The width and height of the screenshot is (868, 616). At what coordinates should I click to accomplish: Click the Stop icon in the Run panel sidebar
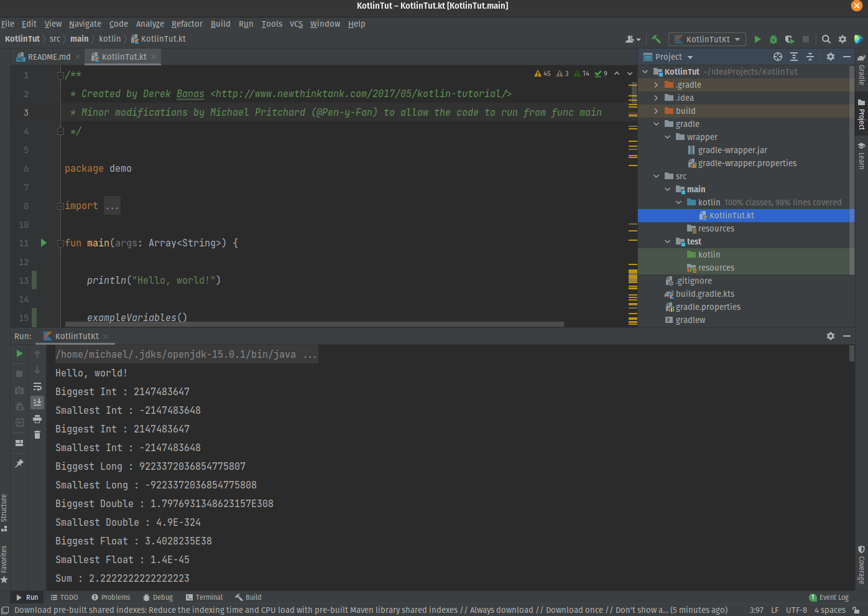pyautogui.click(x=19, y=373)
